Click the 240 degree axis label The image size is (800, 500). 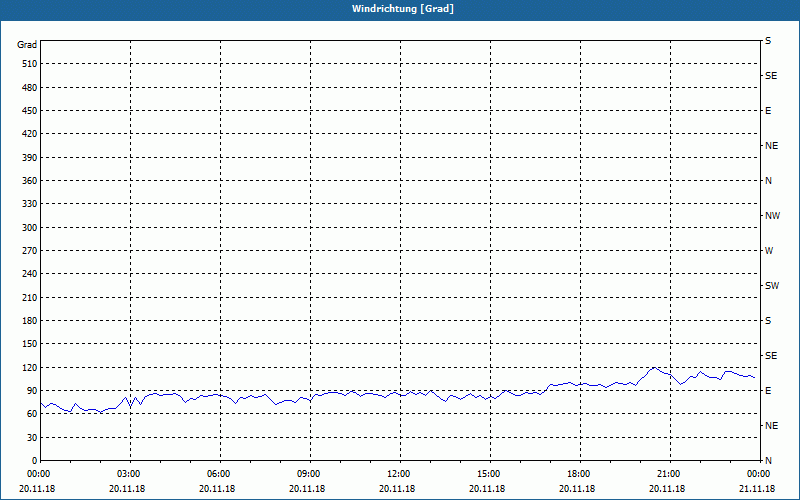click(30, 274)
